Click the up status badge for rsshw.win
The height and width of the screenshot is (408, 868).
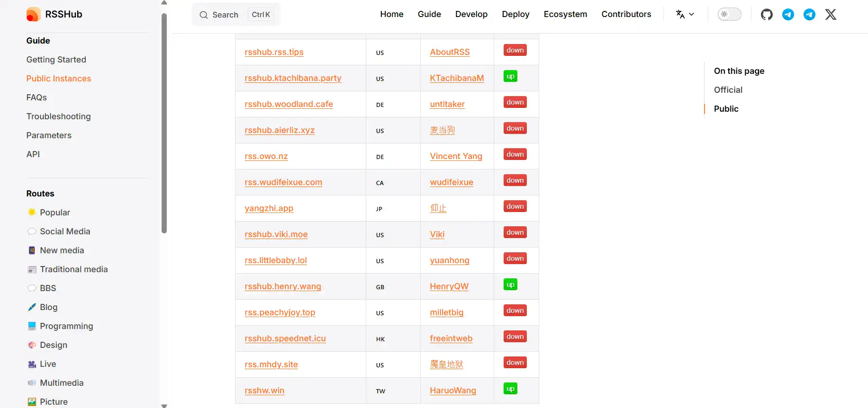pyautogui.click(x=510, y=389)
